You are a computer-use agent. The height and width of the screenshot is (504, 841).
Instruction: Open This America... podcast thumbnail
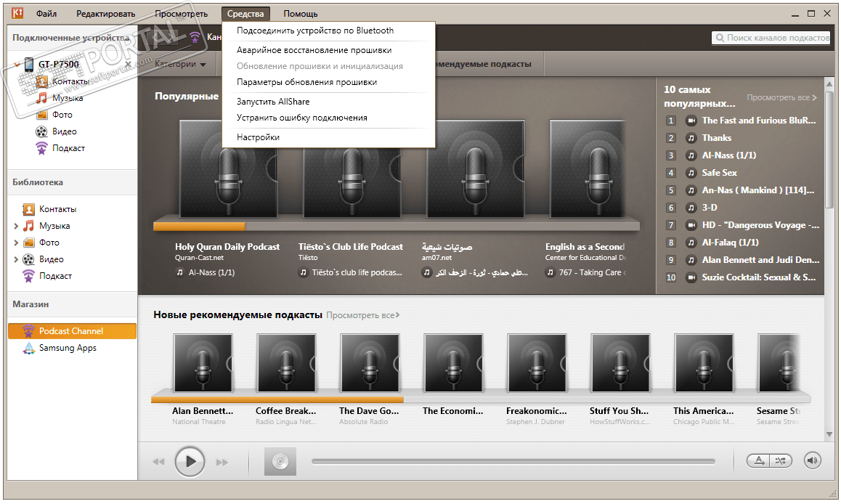(x=704, y=363)
